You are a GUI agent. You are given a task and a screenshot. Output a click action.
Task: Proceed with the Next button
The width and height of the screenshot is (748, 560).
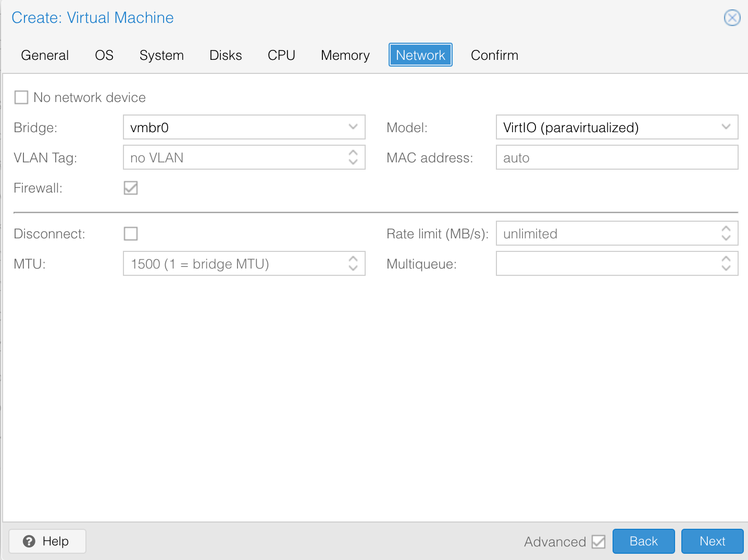(713, 541)
